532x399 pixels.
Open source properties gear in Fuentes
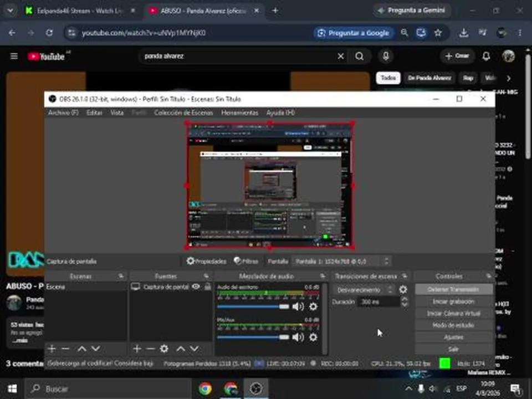point(164,349)
